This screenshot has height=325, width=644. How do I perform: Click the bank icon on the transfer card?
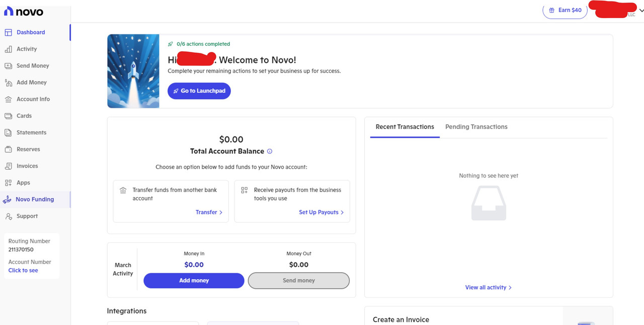click(123, 190)
